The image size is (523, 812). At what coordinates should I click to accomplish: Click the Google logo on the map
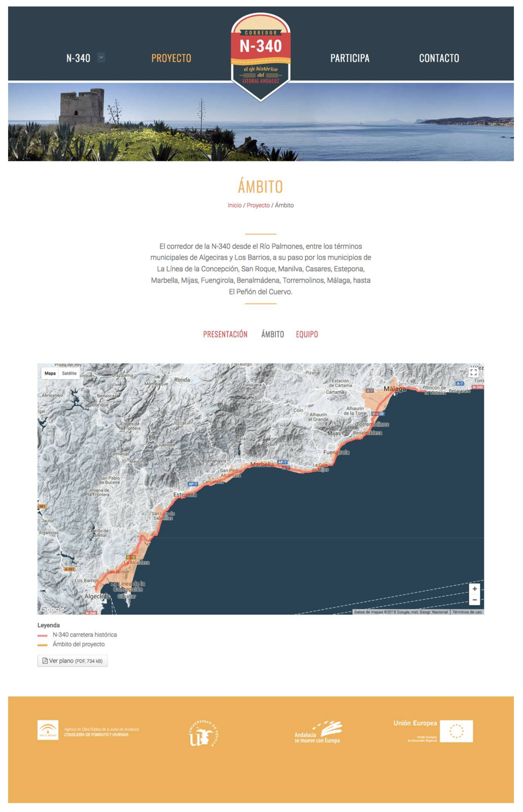point(52,609)
